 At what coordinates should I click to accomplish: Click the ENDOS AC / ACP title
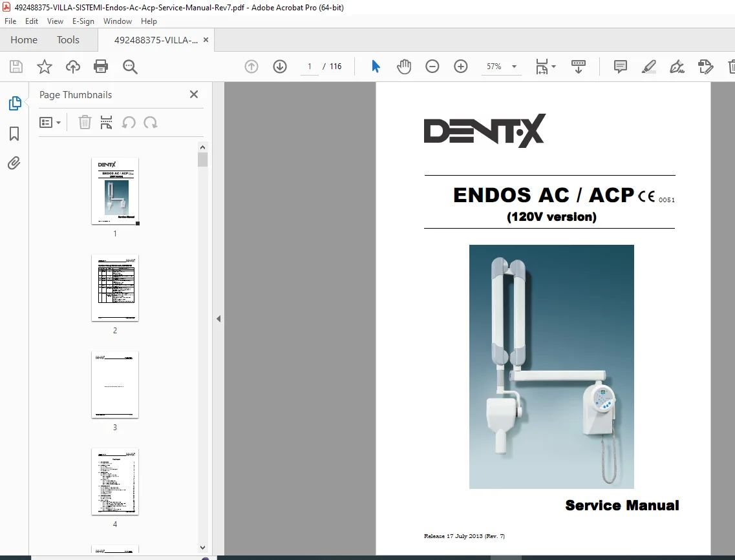544,195
